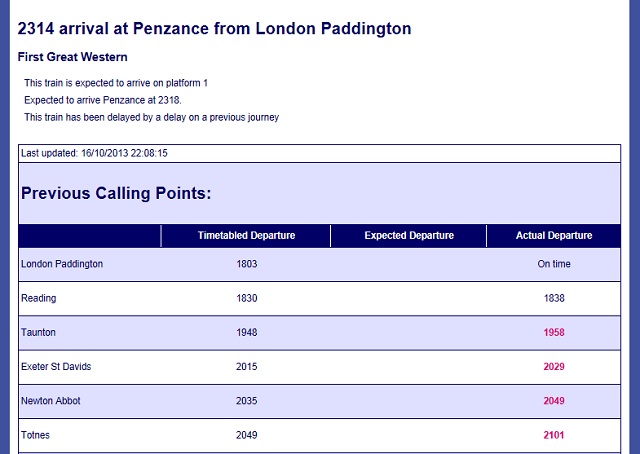Image resolution: width=640 pixels, height=454 pixels.
Task: Click the Timetabled Departure column header
Action: coord(246,236)
